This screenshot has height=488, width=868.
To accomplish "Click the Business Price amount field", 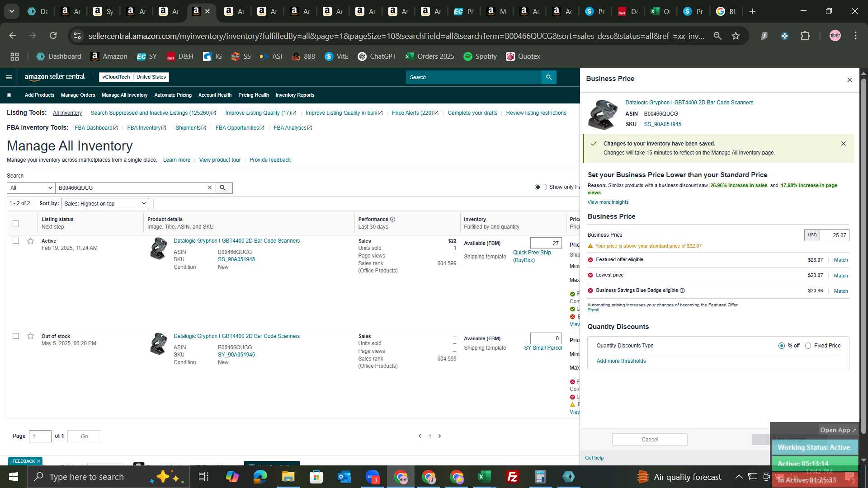I will [834, 235].
